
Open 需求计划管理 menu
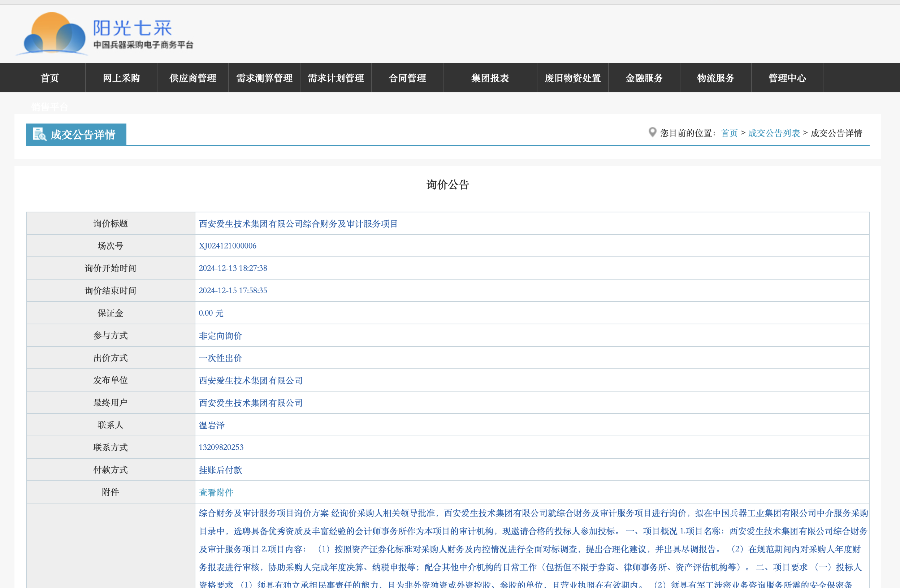click(x=336, y=78)
